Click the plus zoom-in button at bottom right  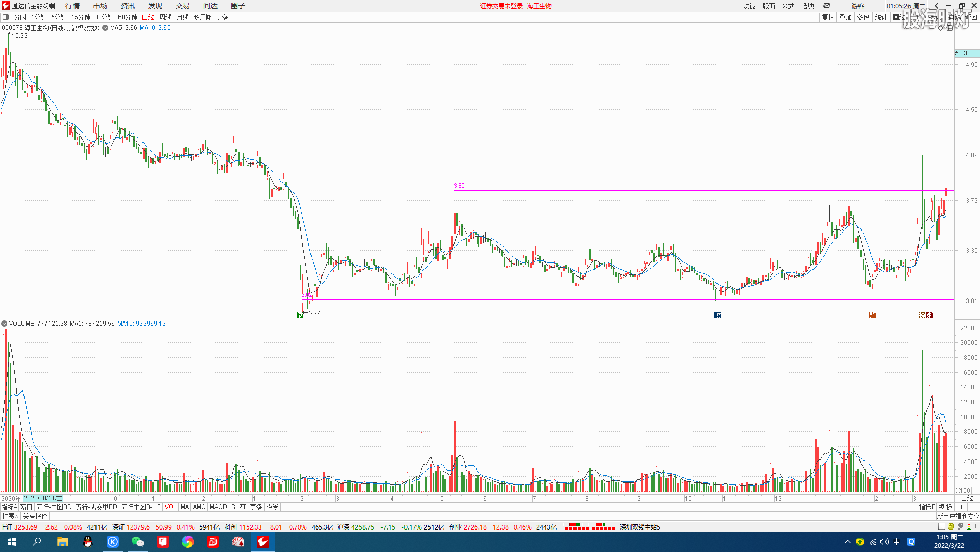click(961, 507)
